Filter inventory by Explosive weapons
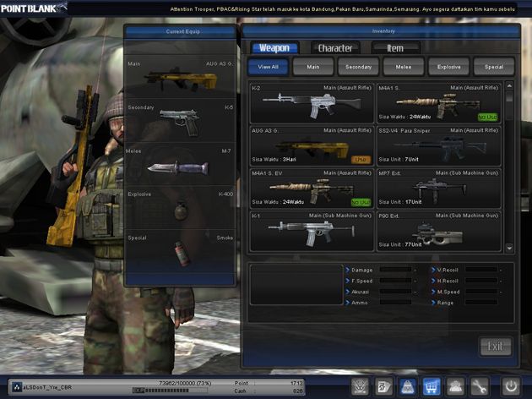This screenshot has height=399, width=532. tap(449, 67)
